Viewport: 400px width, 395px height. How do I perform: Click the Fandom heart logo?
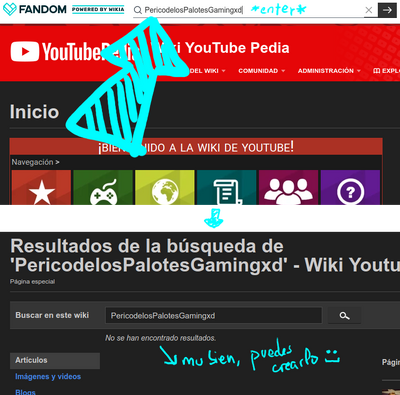tap(9, 9)
